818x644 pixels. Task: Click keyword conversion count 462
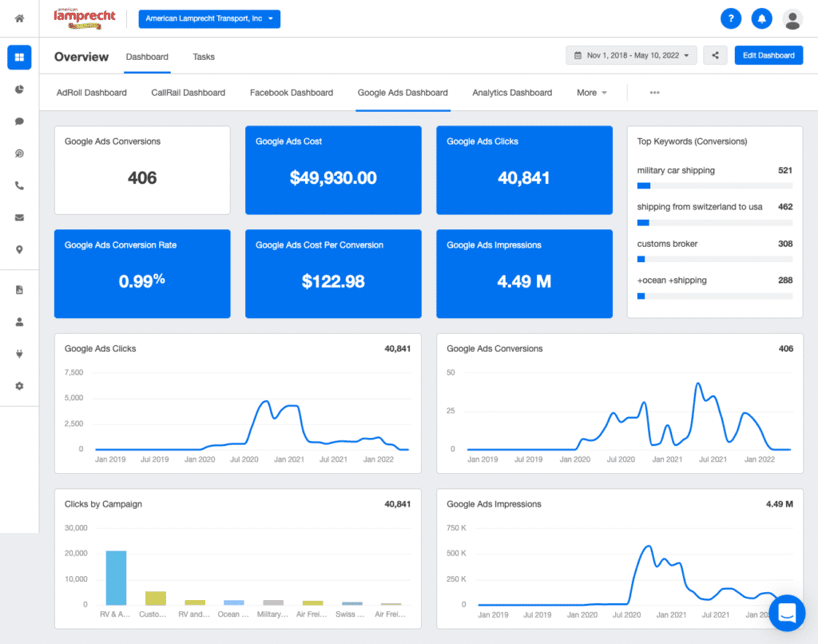click(x=785, y=207)
